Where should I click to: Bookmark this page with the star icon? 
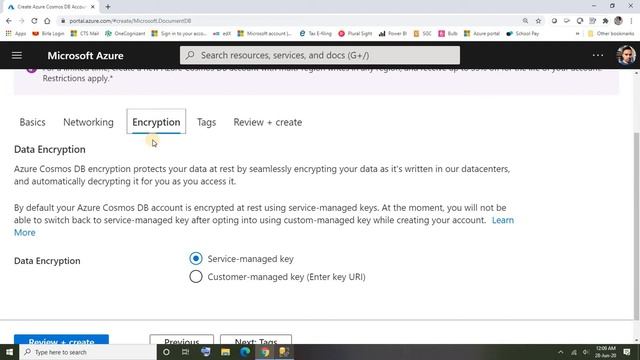pos(538,21)
